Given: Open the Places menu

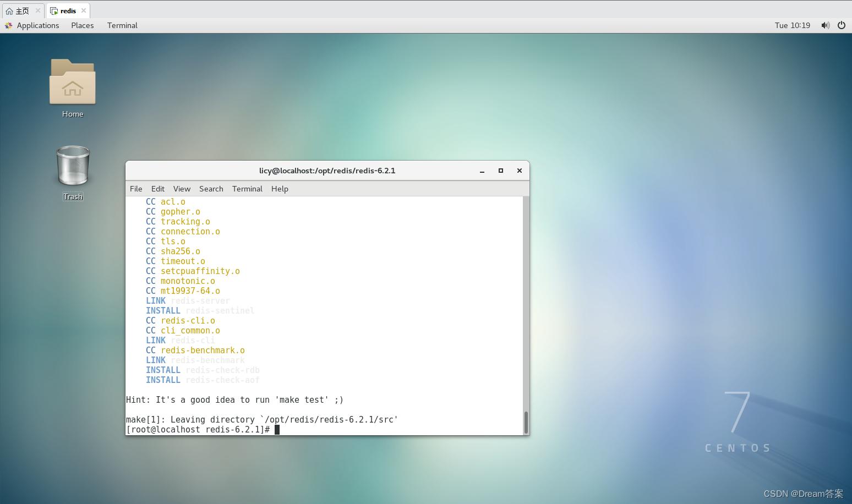Looking at the screenshot, I should tap(83, 25).
